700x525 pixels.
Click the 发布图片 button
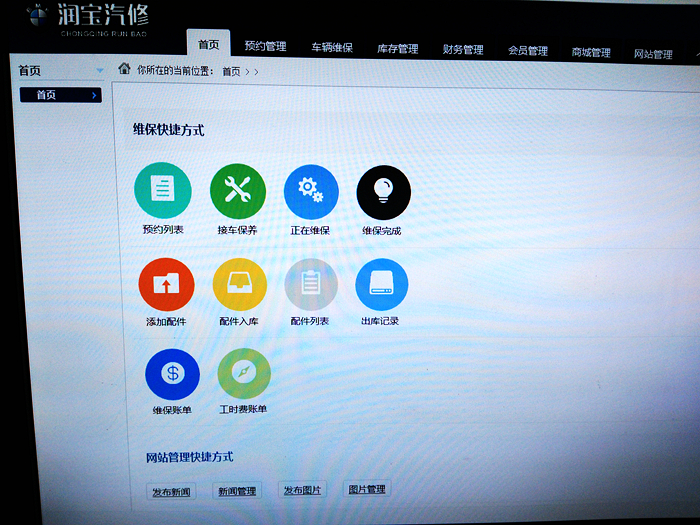(x=302, y=490)
